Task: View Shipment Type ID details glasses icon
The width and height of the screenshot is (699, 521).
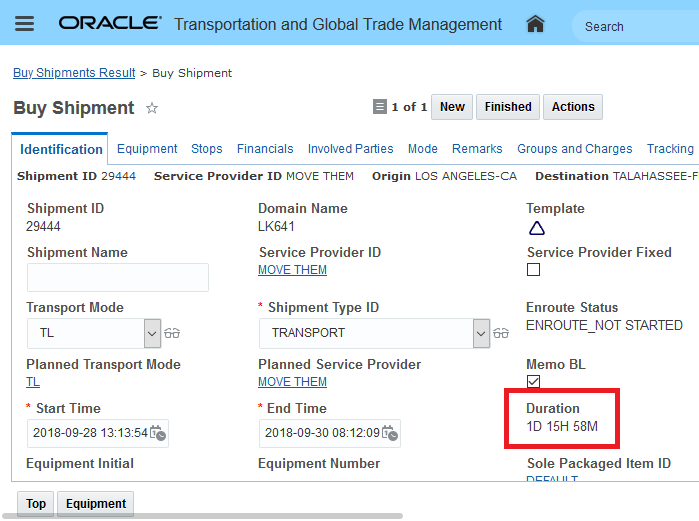Action: coord(501,333)
